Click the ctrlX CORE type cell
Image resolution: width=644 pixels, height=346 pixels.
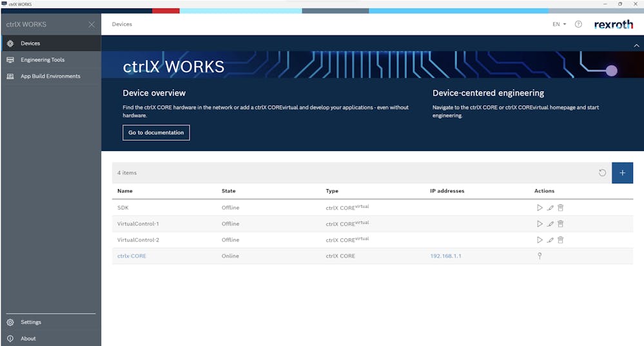(340, 256)
